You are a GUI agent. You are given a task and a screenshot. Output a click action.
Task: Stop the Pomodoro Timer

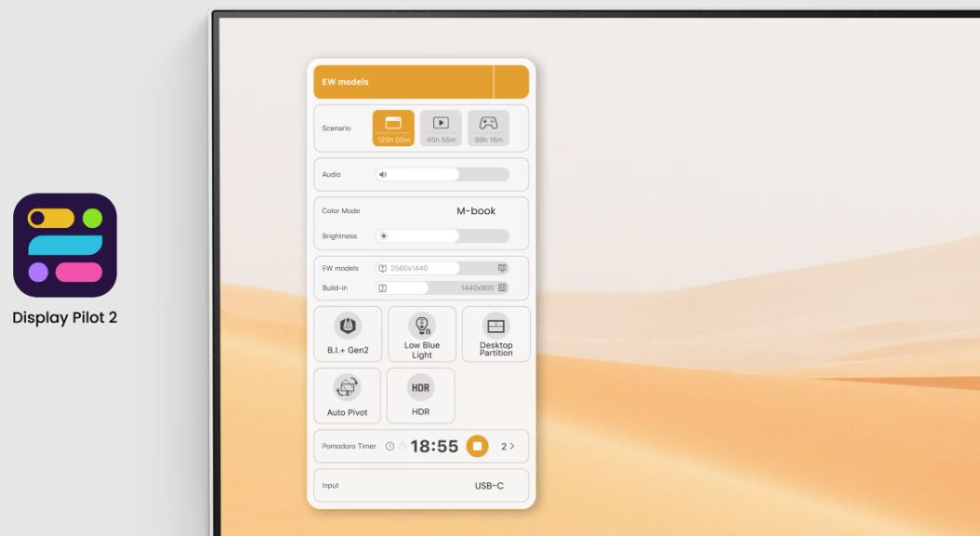click(478, 446)
